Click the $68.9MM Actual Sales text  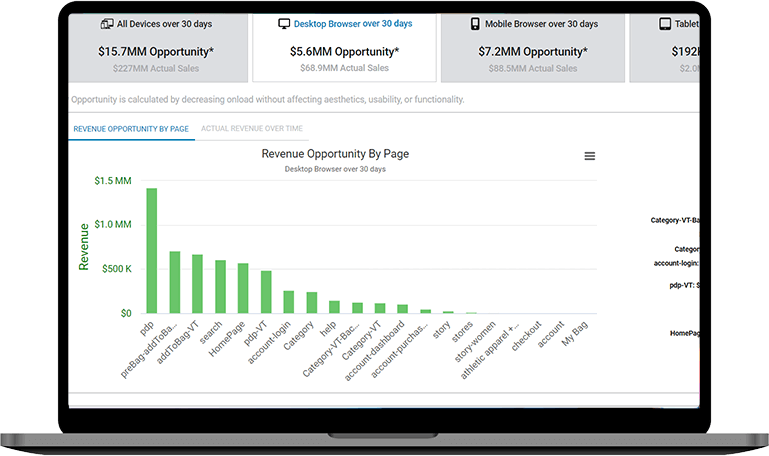pos(344,68)
